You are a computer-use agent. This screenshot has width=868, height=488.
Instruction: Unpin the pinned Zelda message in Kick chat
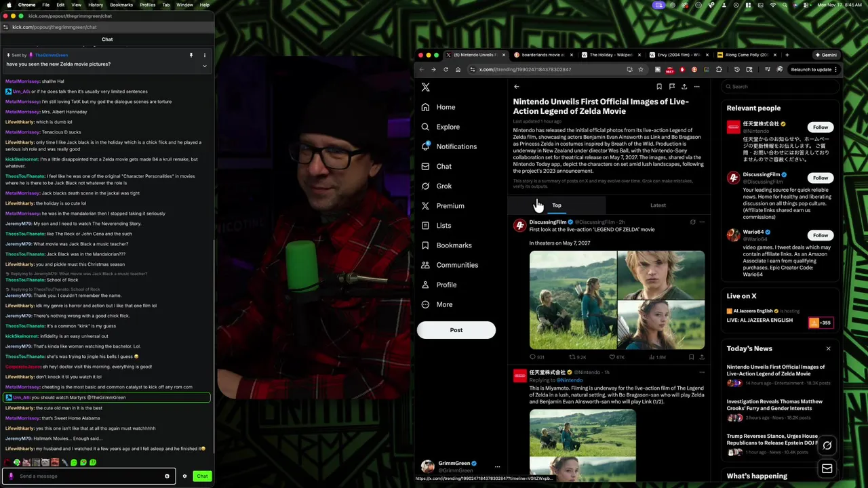click(191, 55)
